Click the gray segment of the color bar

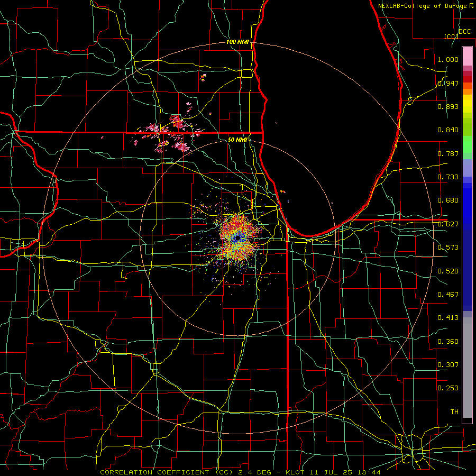pyautogui.click(x=467, y=368)
